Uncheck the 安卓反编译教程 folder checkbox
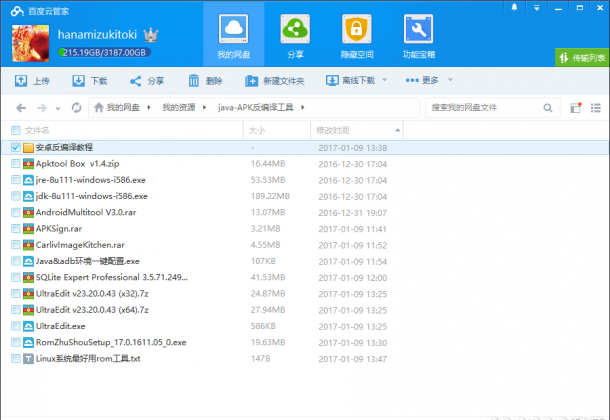Viewport: 610px width, 420px height. coord(16,147)
